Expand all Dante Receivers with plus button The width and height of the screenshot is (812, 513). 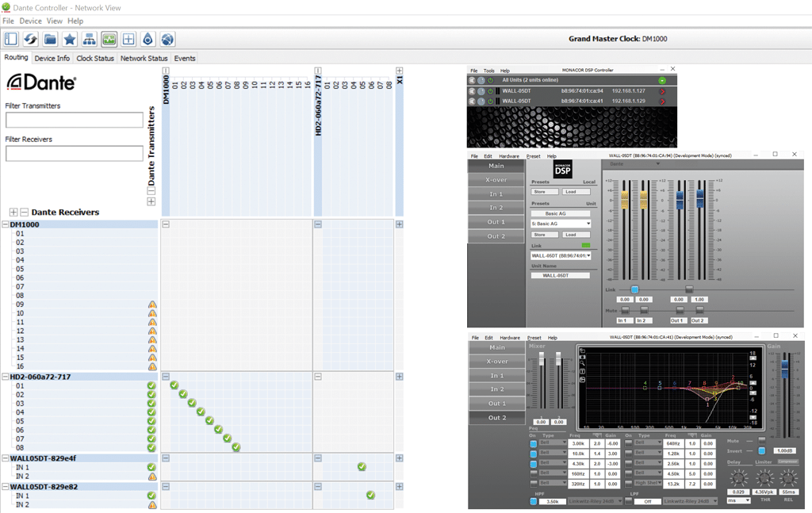click(13, 212)
